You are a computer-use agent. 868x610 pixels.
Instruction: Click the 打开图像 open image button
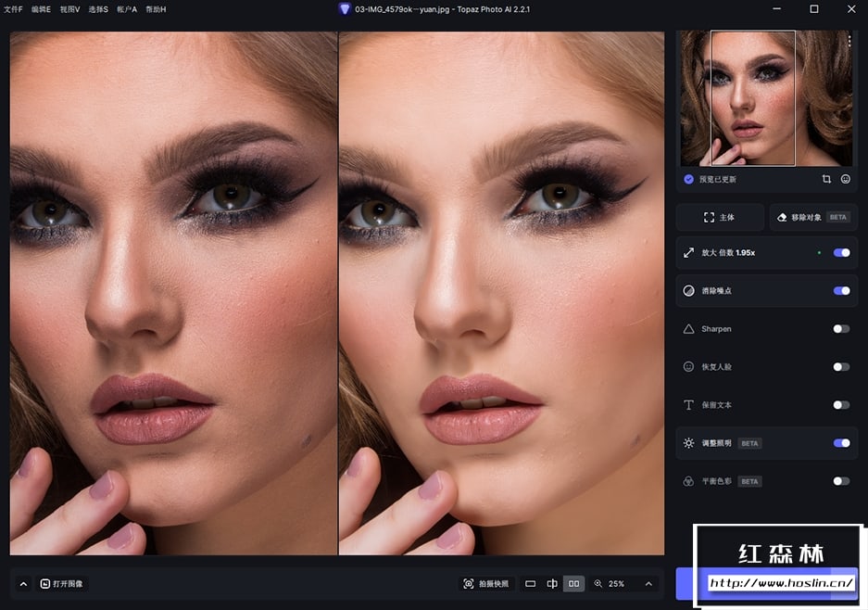(x=61, y=584)
